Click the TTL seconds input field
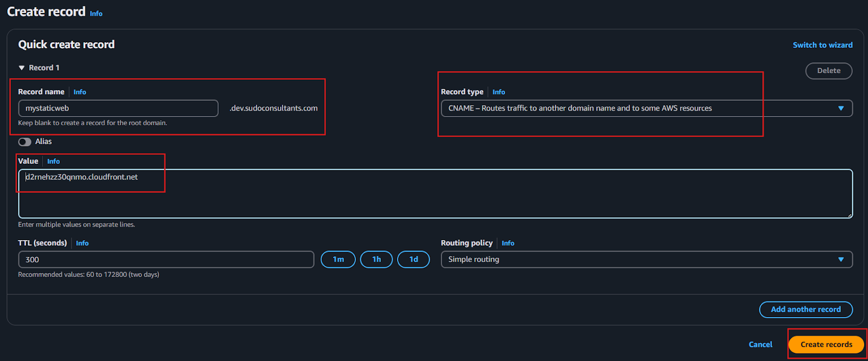Image resolution: width=868 pixels, height=361 pixels. (x=166, y=260)
